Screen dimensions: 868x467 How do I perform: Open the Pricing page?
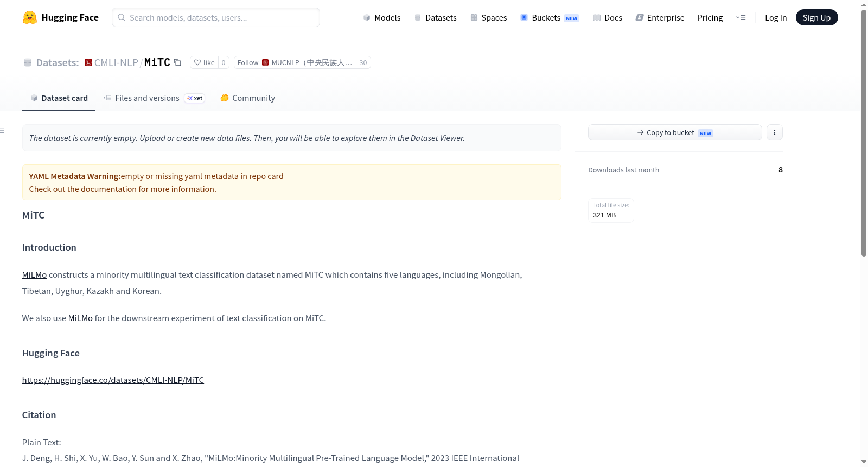point(710,17)
